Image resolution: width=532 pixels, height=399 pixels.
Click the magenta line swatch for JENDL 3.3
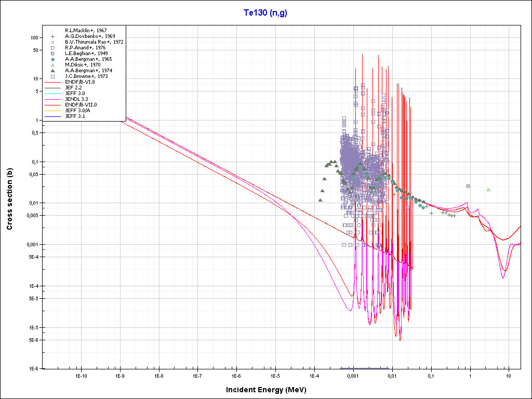[x=53, y=99]
